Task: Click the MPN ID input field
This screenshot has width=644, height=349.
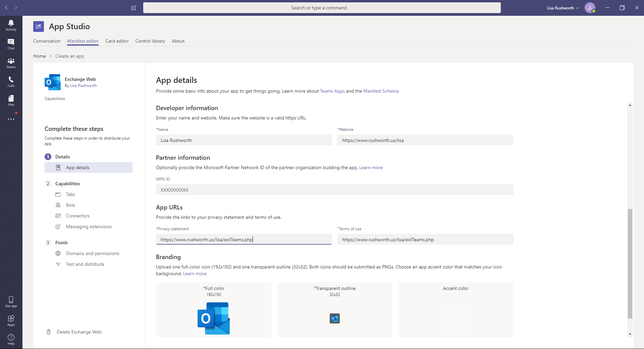Action: 335,190
